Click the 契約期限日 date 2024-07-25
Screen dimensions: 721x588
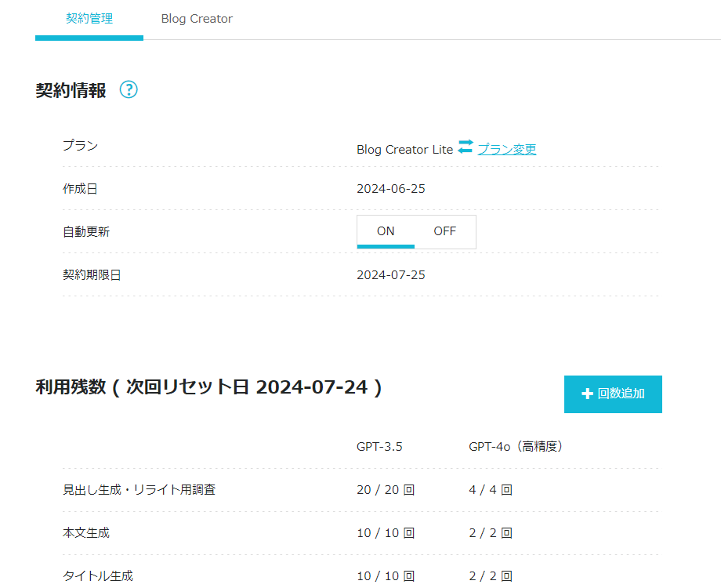[x=391, y=275]
